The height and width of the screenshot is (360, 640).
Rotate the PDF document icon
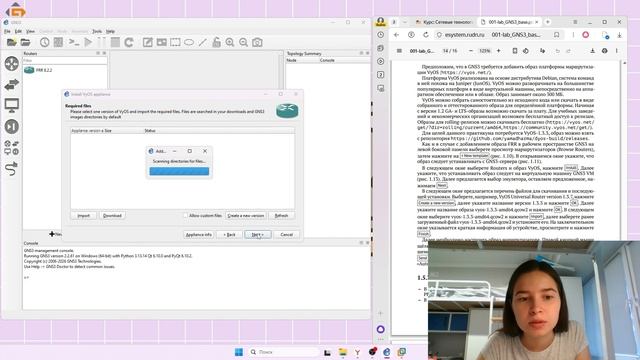pos(526,51)
